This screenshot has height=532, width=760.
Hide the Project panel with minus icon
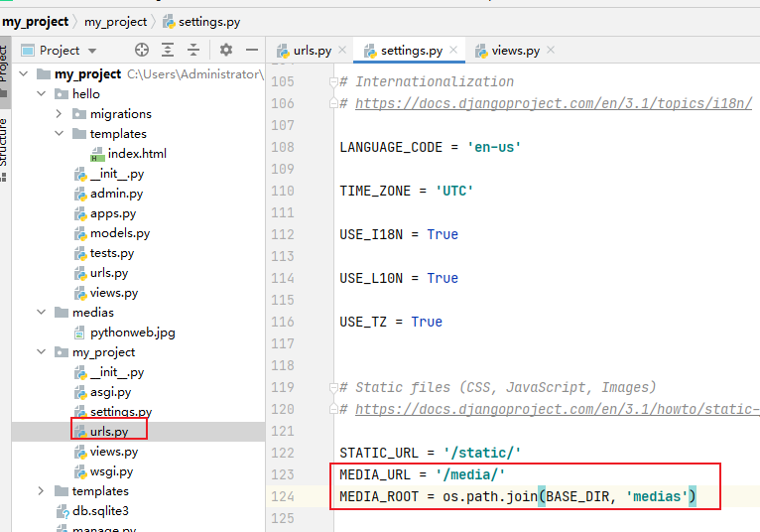pyautogui.click(x=252, y=50)
